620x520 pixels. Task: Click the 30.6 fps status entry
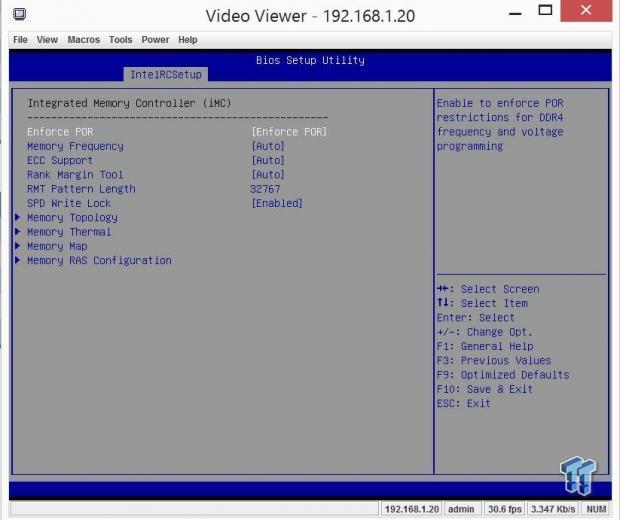coord(505,509)
